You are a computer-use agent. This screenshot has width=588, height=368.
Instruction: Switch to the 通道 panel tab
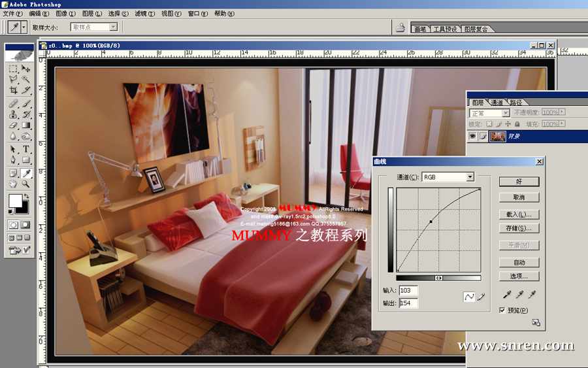(497, 102)
